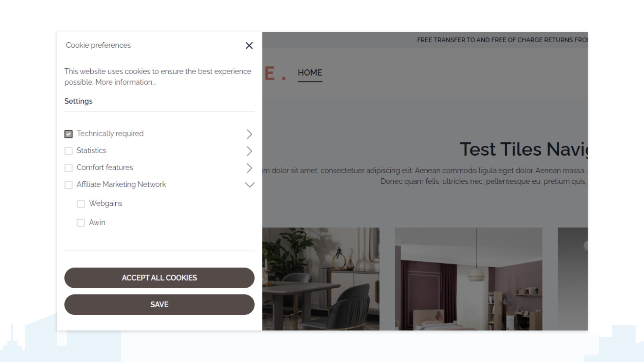Image resolution: width=644 pixels, height=362 pixels.
Task: Click the close icon on cookie dialog
Action: point(249,45)
